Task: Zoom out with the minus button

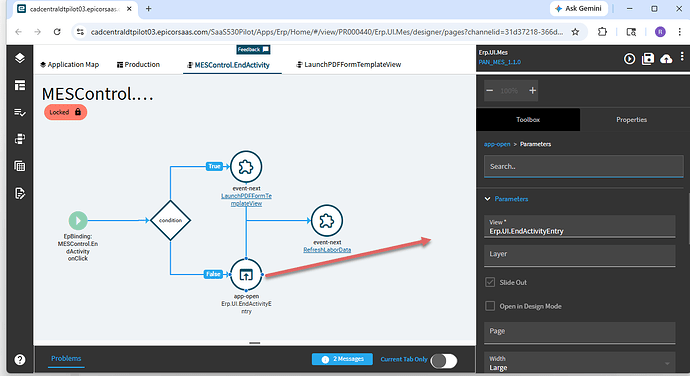Action: tap(490, 90)
